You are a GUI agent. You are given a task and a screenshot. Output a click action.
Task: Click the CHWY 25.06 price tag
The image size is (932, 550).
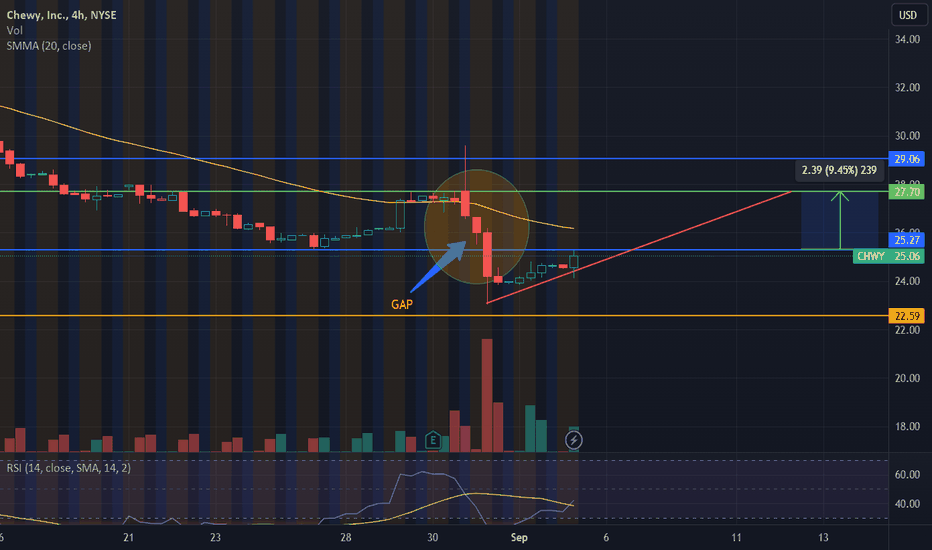pos(889,256)
